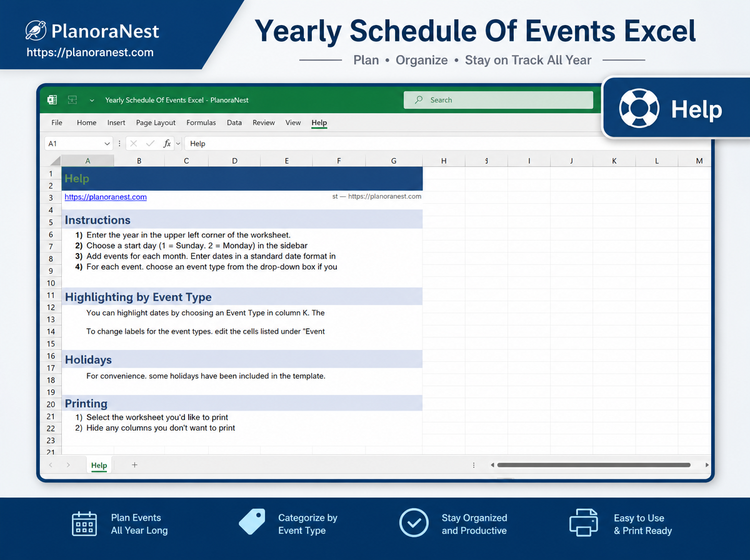Viewport: 750px width, 560px height.
Task: Click 'Select the worksheet you'd like to print'
Action: coord(157,417)
